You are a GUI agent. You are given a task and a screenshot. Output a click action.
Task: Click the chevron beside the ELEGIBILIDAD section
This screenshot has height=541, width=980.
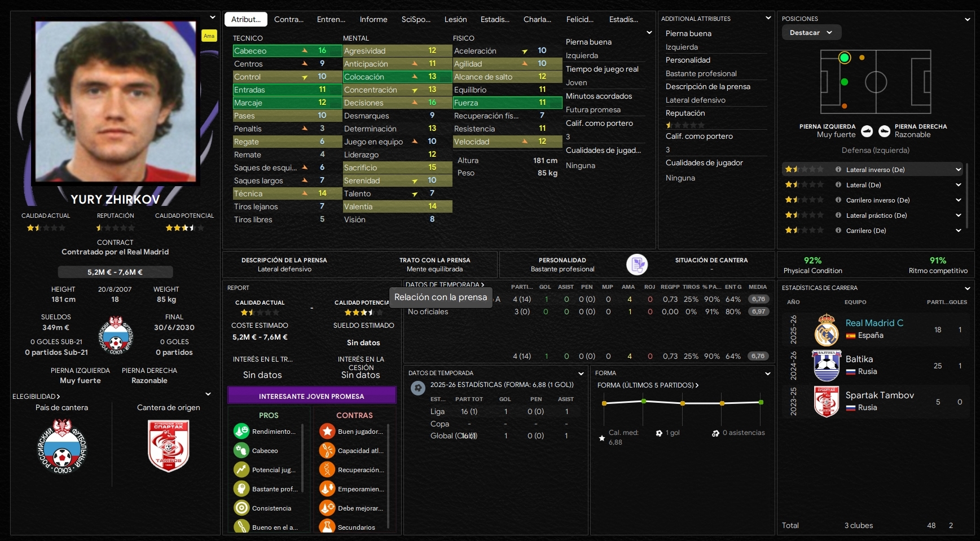[208, 394]
